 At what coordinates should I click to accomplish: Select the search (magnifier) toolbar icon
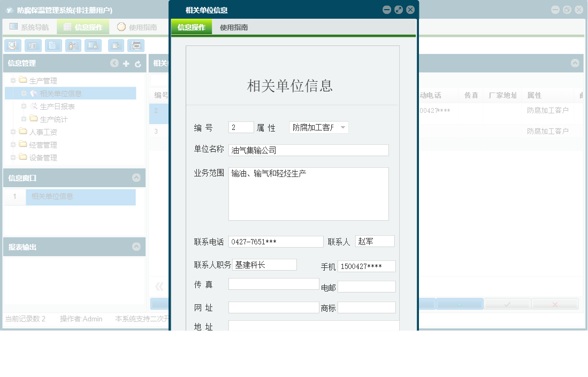tap(12, 45)
